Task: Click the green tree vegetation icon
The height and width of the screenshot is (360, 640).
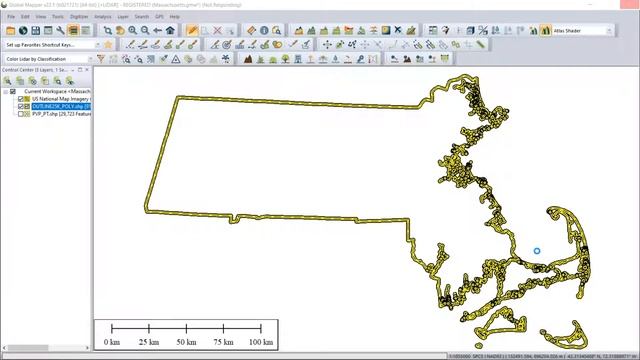Action: point(285,59)
